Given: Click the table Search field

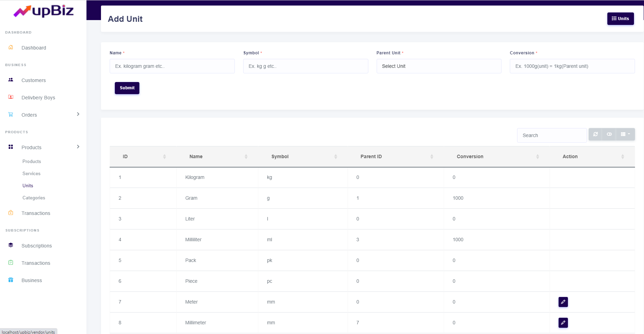Looking at the screenshot, I should (x=552, y=135).
